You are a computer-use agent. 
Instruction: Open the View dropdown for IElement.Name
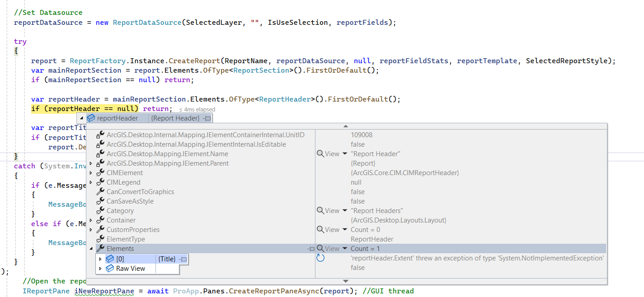pyautogui.click(x=344, y=153)
